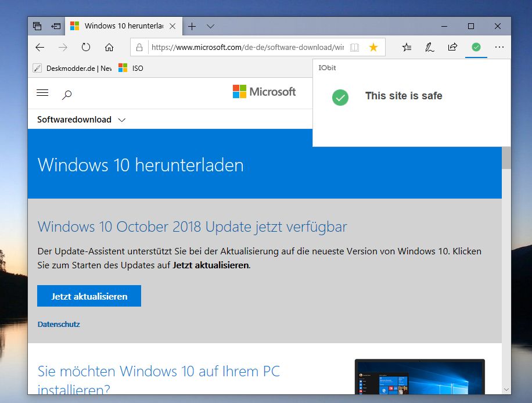Go forward with the forward arrow
The height and width of the screenshot is (403, 532).
point(63,47)
